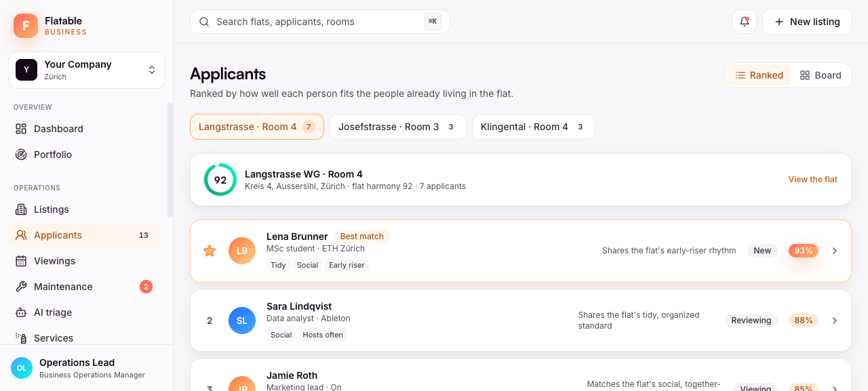Screen dimensions: 868x391
Task: Click the Social tag on Lena Brunner
Action: (x=307, y=265)
